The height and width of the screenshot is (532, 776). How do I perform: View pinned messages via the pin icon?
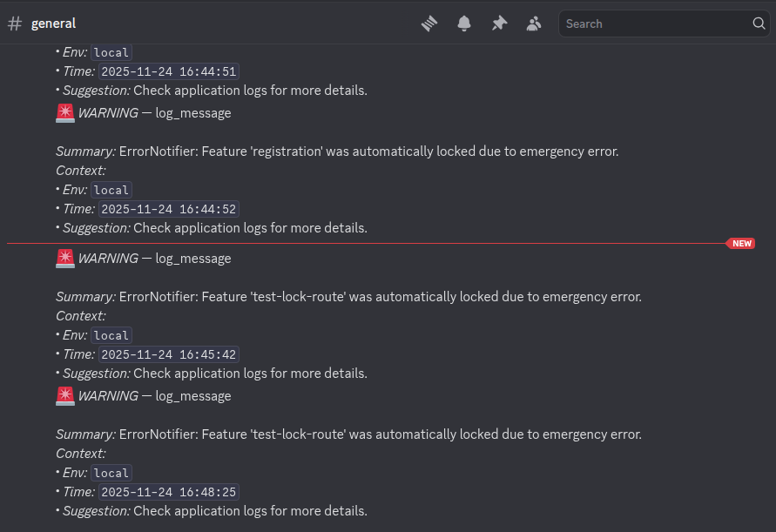tap(499, 24)
